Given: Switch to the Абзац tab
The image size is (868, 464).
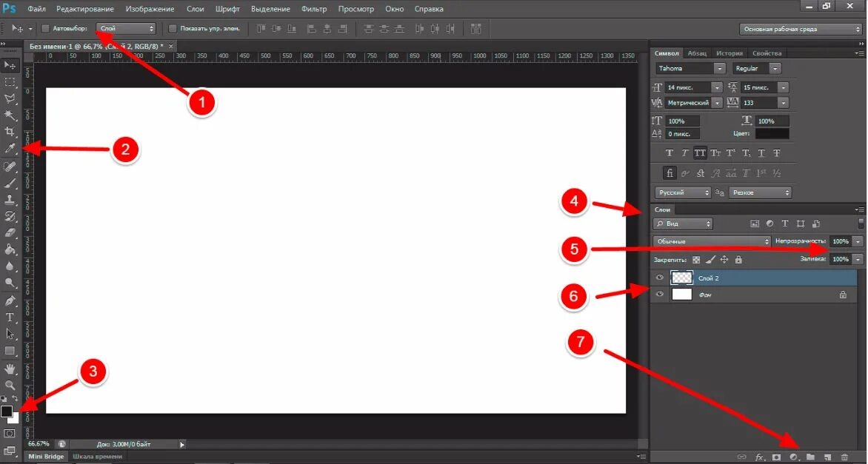Looking at the screenshot, I should [x=697, y=53].
